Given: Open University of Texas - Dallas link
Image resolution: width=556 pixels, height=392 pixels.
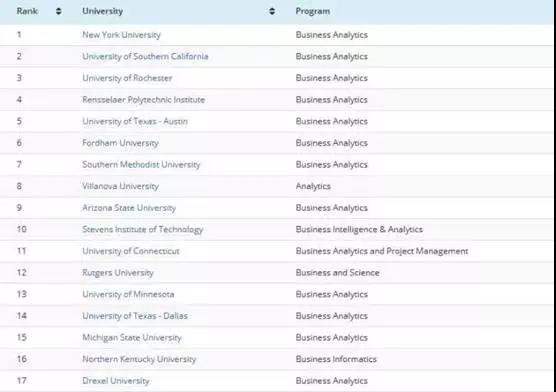Looking at the screenshot, I should [135, 316].
